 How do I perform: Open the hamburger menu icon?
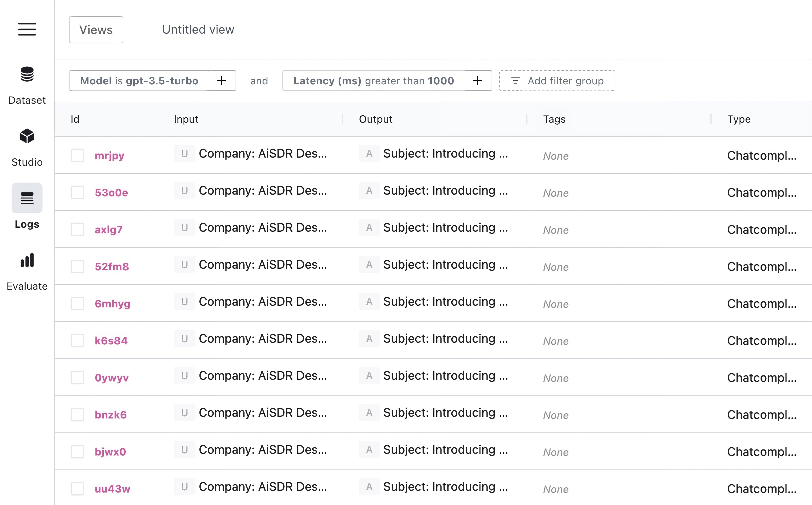click(x=27, y=29)
